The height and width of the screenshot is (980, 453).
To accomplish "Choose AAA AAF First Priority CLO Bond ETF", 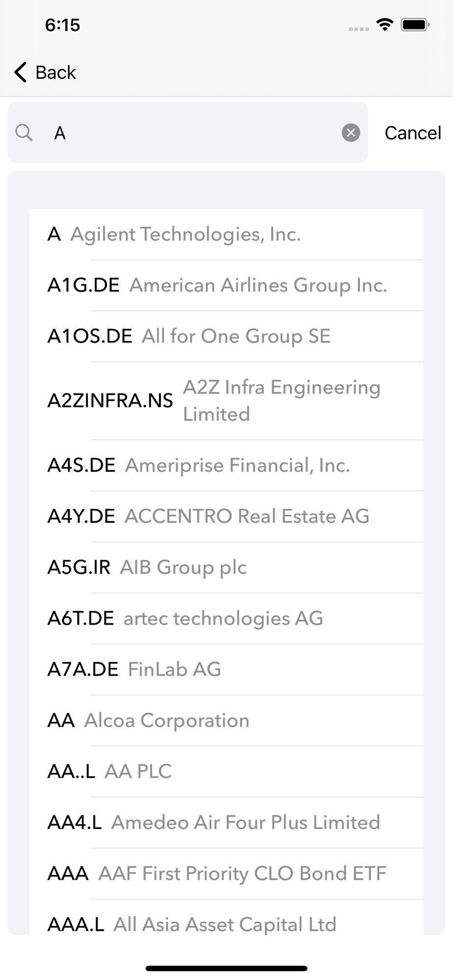I will click(226, 873).
